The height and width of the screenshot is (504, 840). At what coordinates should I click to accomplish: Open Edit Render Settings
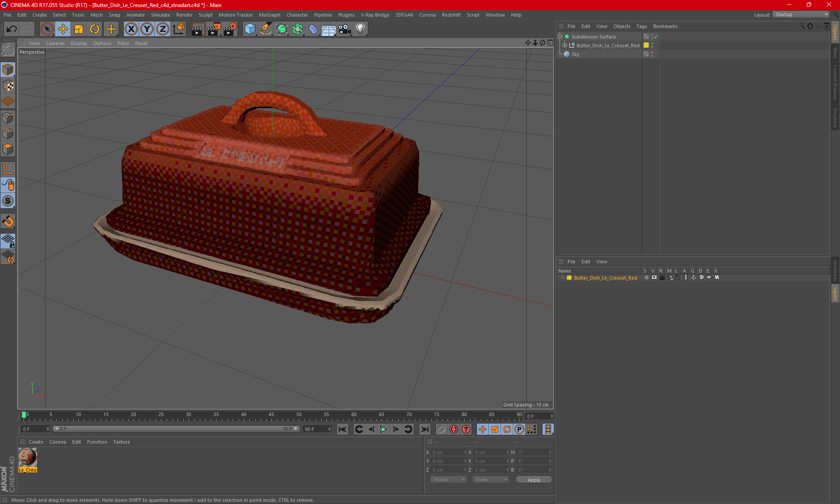tap(230, 29)
